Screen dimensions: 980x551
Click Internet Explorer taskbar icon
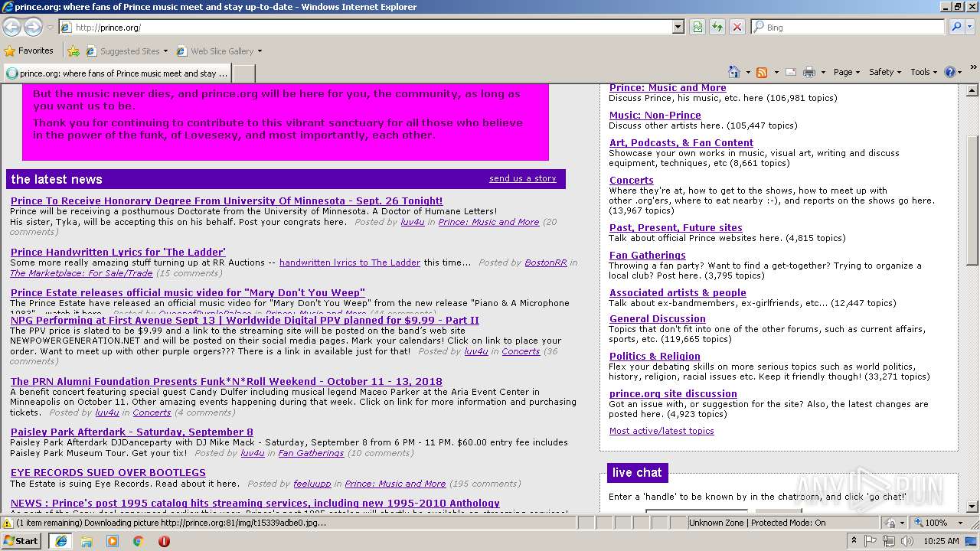(x=60, y=541)
